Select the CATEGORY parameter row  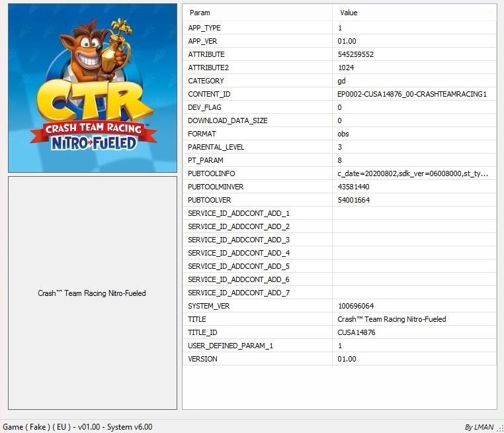pyautogui.click(x=206, y=81)
